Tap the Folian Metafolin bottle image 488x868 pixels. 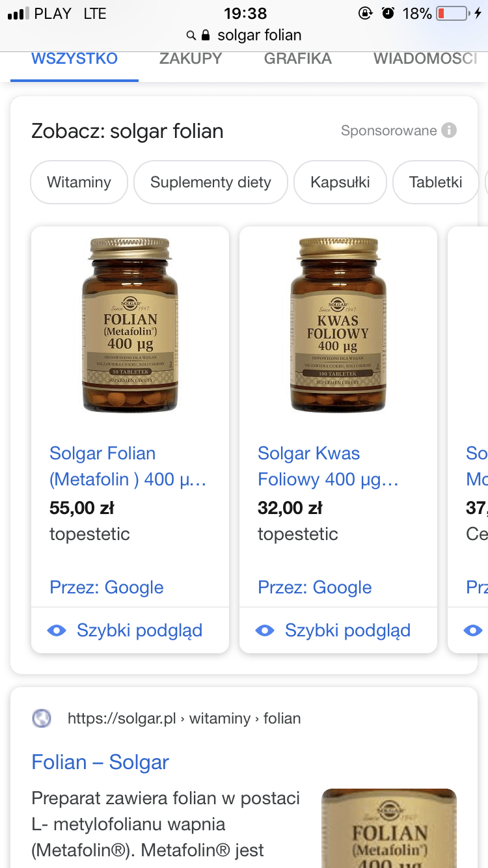coord(130,325)
